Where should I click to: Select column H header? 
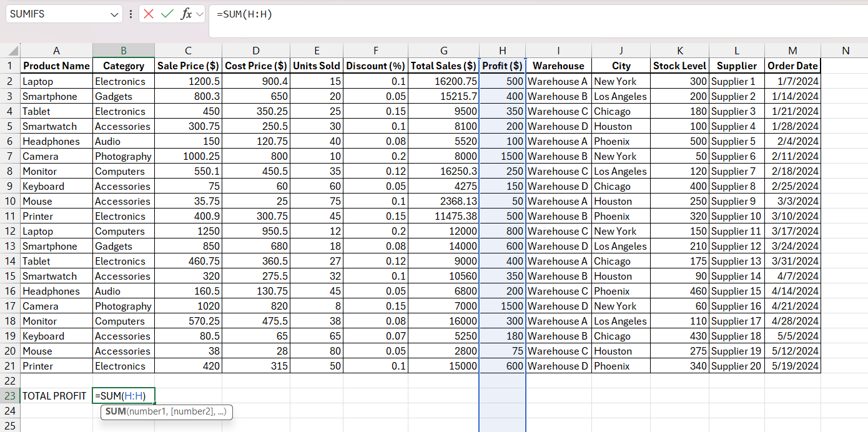click(503, 51)
